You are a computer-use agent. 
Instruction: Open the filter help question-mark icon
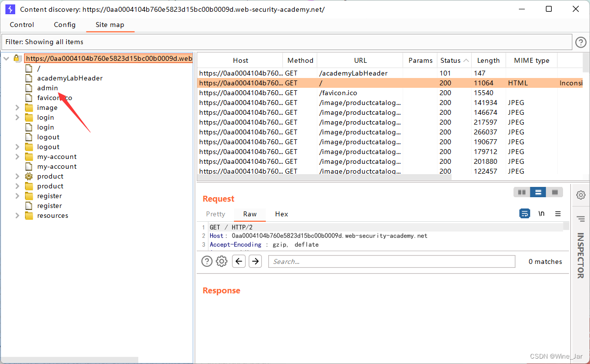pyautogui.click(x=581, y=42)
